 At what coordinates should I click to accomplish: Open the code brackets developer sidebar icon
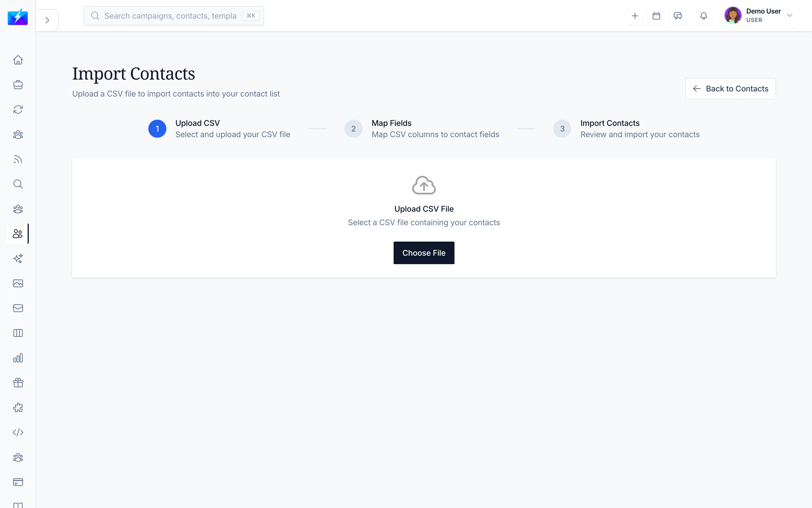pyautogui.click(x=18, y=432)
